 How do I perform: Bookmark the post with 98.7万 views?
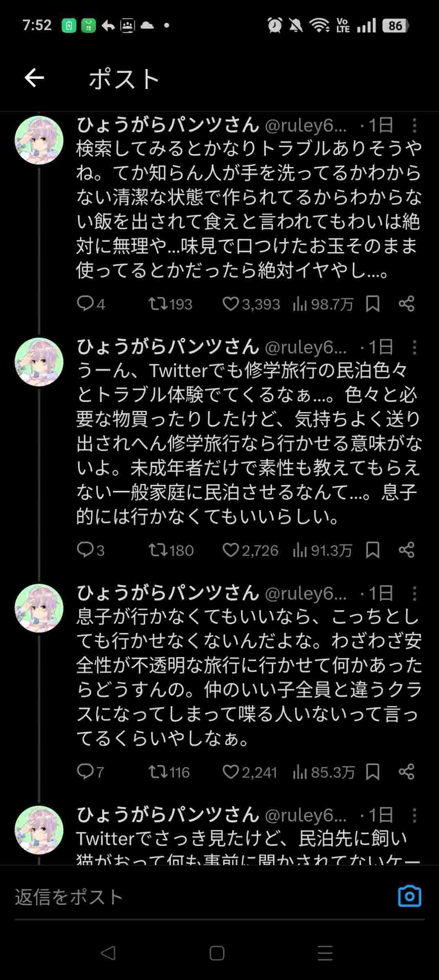tap(372, 304)
